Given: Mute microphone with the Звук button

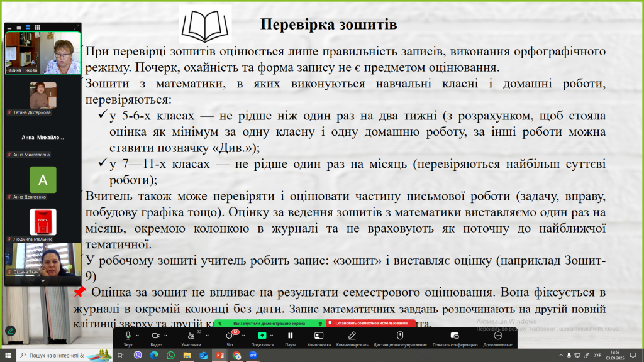Looking at the screenshot, I should tap(128, 338).
